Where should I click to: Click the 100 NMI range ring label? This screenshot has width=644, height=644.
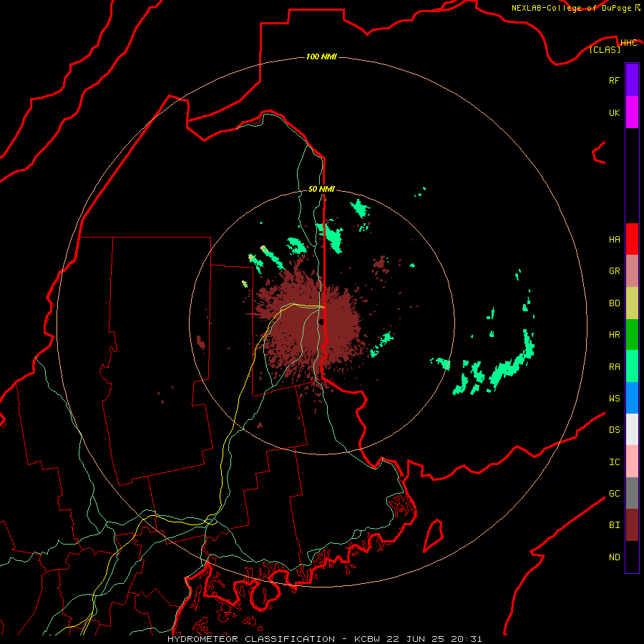point(321,57)
